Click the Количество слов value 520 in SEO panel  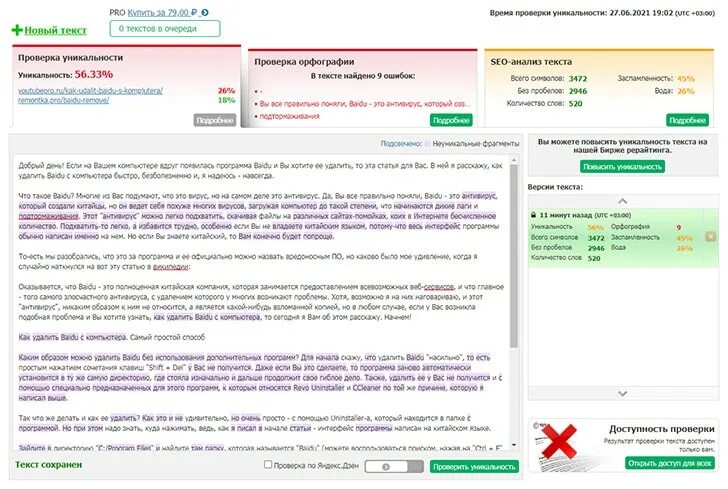575,104
